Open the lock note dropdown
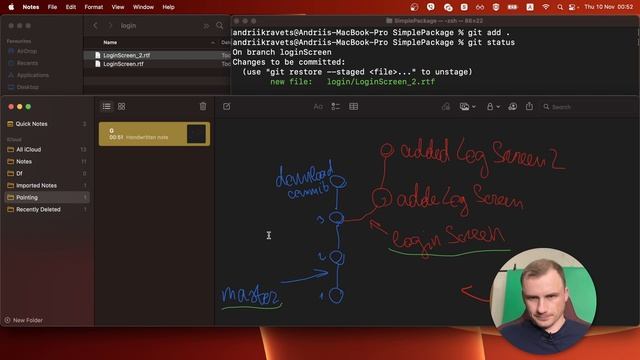640x360 pixels. click(493, 107)
